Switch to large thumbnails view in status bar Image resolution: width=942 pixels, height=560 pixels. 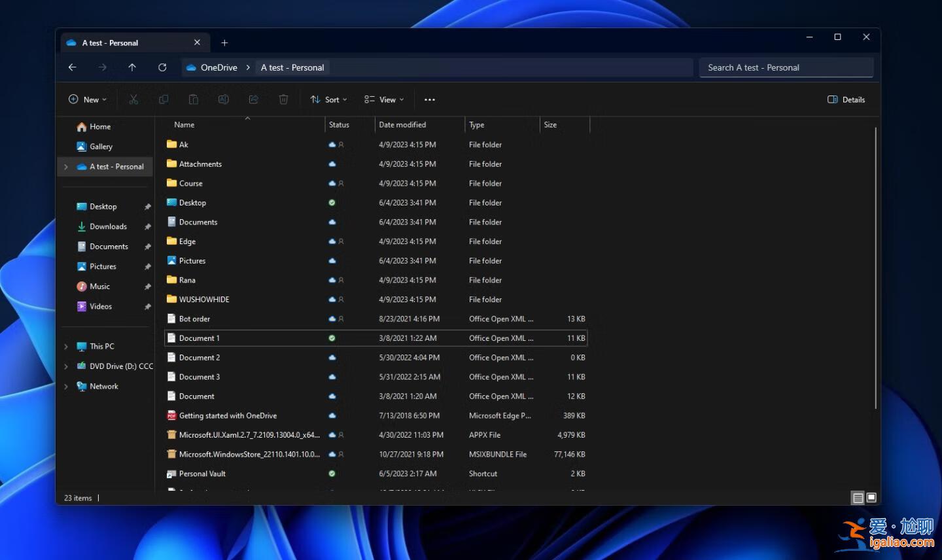(x=871, y=498)
